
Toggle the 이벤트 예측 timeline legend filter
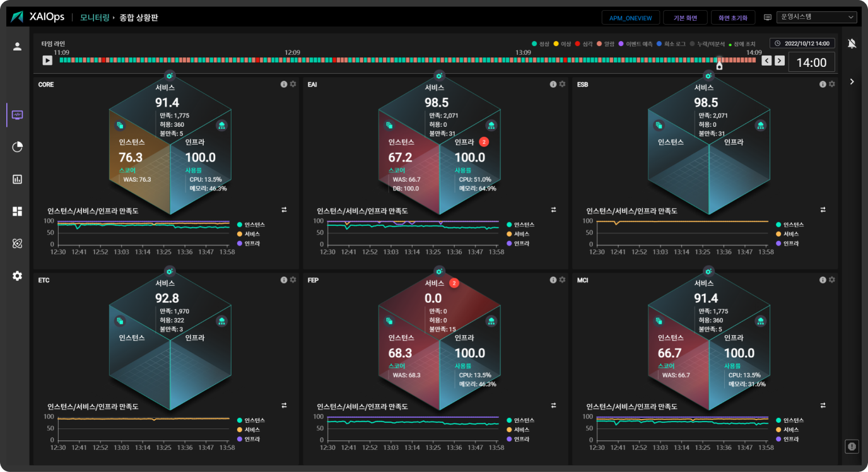[635, 44]
